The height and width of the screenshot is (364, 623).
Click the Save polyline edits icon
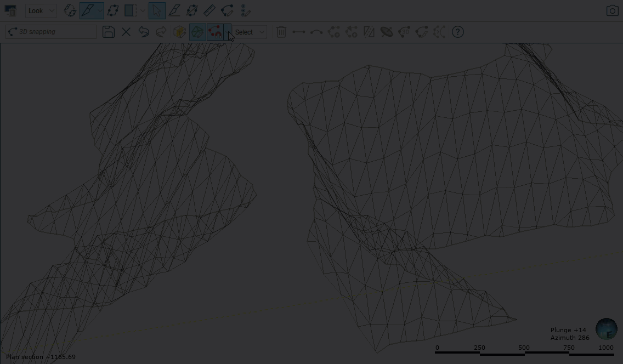(109, 32)
